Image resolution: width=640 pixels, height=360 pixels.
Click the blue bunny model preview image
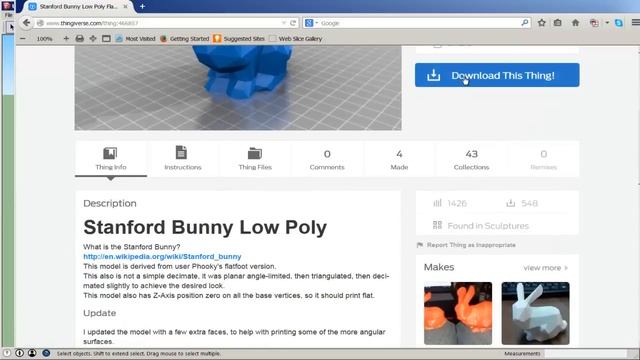click(238, 88)
